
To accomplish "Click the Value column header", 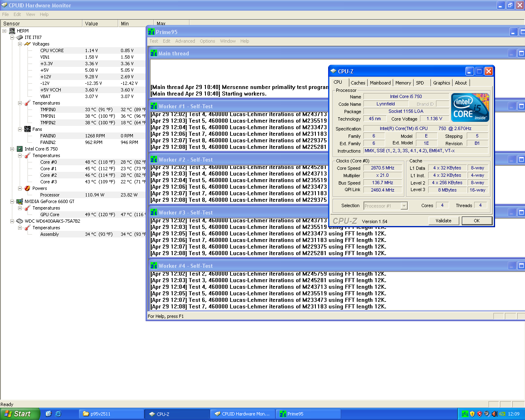I will 100,23.
